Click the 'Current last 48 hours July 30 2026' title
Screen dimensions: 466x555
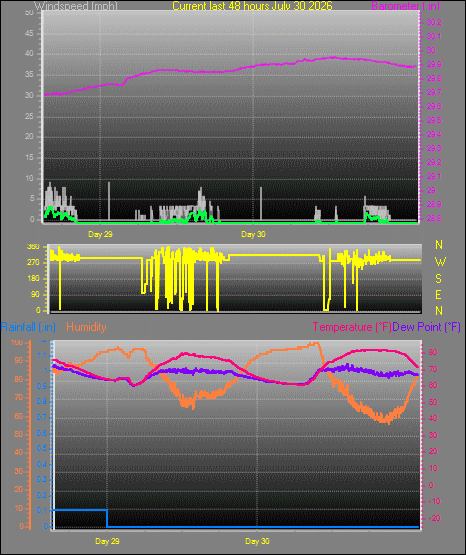(252, 6)
